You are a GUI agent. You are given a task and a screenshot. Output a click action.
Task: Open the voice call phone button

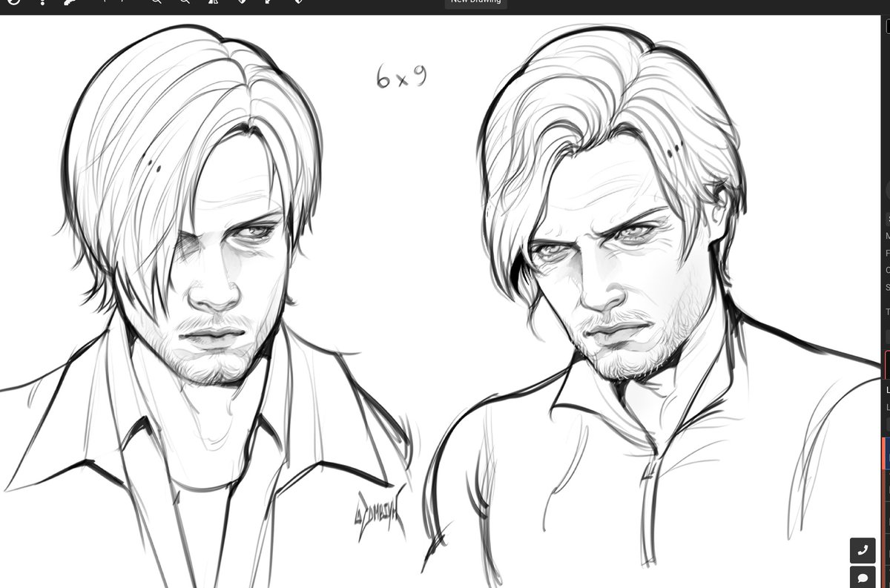(863, 550)
